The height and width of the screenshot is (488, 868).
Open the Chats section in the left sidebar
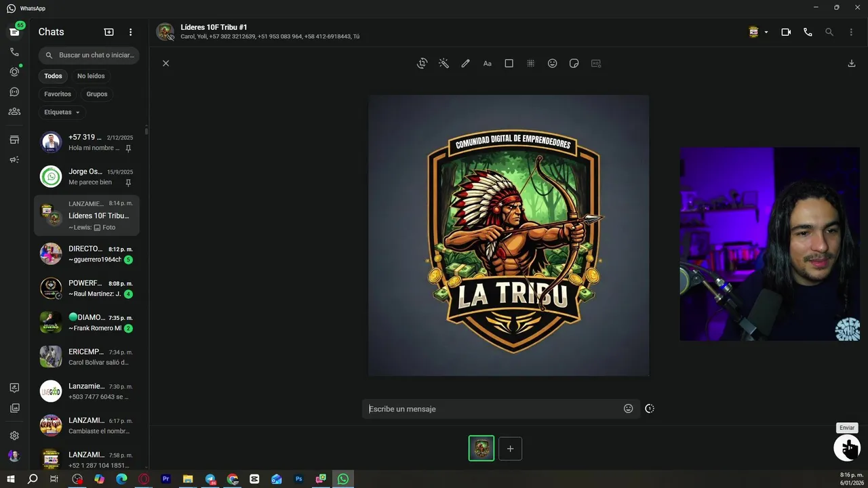[14, 32]
